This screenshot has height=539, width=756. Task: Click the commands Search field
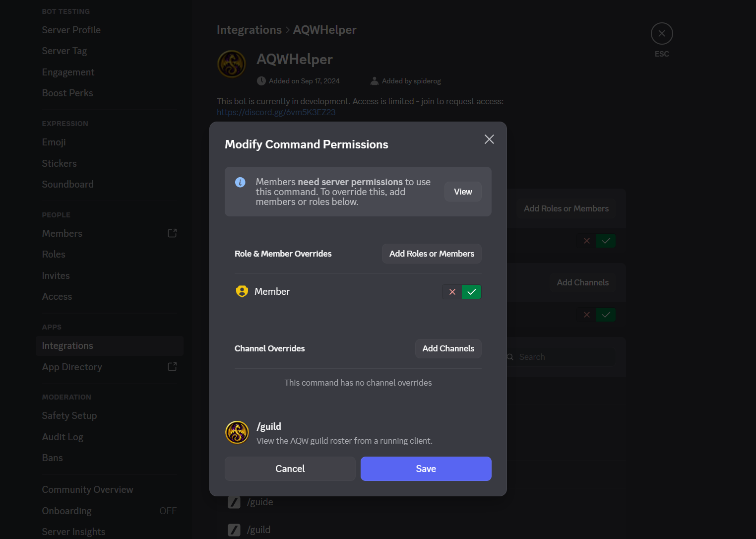pyautogui.click(x=561, y=357)
